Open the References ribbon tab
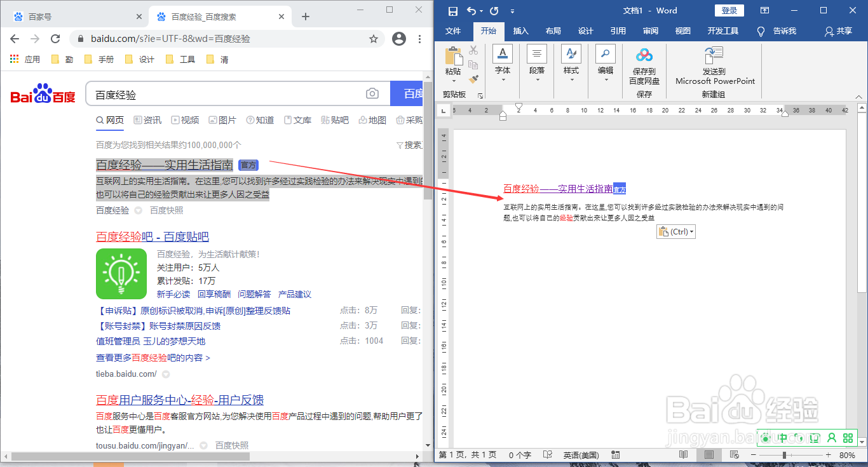 point(618,31)
